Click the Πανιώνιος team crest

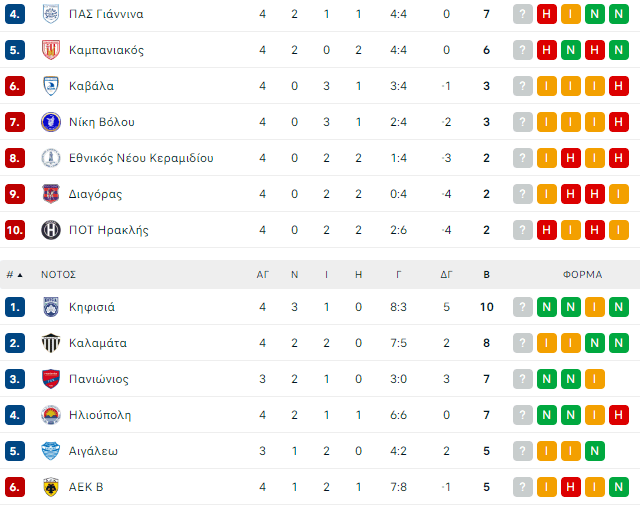(x=51, y=379)
